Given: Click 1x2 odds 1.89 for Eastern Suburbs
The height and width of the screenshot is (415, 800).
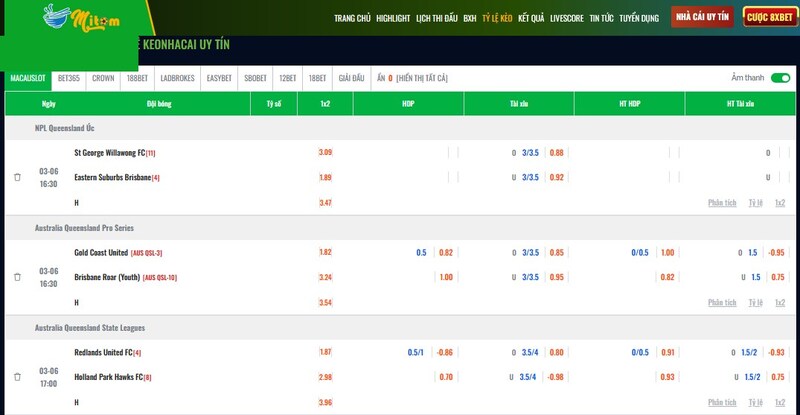Looking at the screenshot, I should [x=326, y=177].
